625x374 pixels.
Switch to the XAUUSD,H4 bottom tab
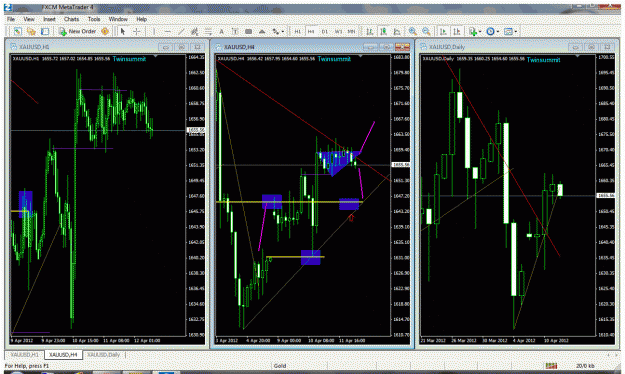63,354
